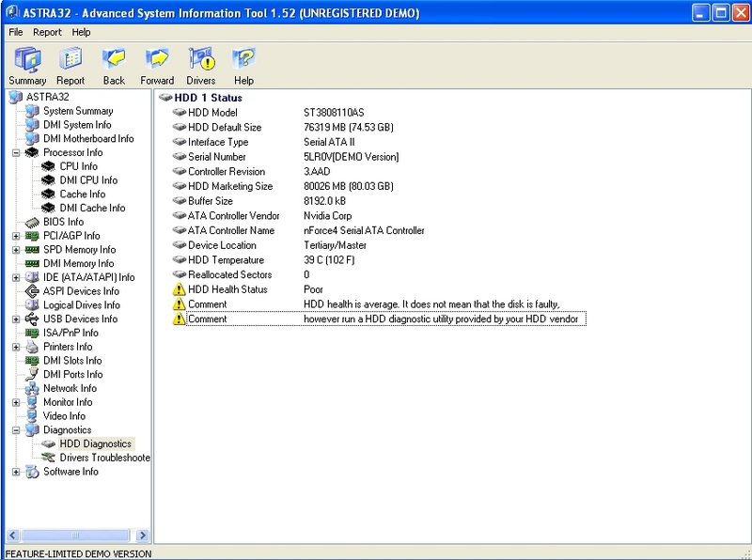
Task: Click the Summary toolbar icon
Action: [x=27, y=60]
